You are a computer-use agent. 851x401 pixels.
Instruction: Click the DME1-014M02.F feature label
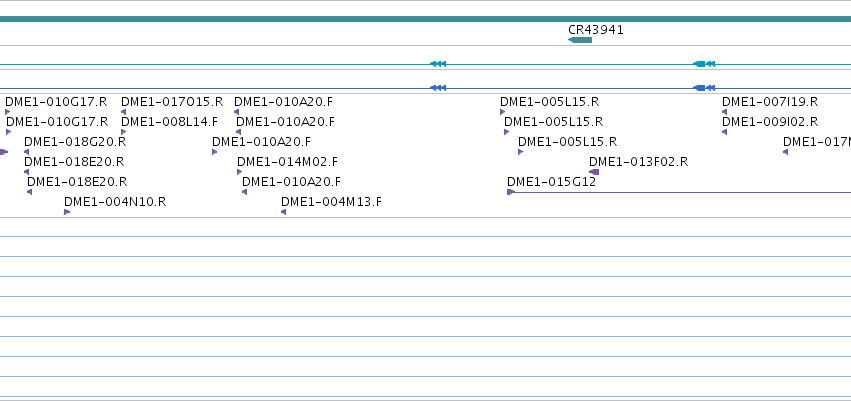(287, 162)
